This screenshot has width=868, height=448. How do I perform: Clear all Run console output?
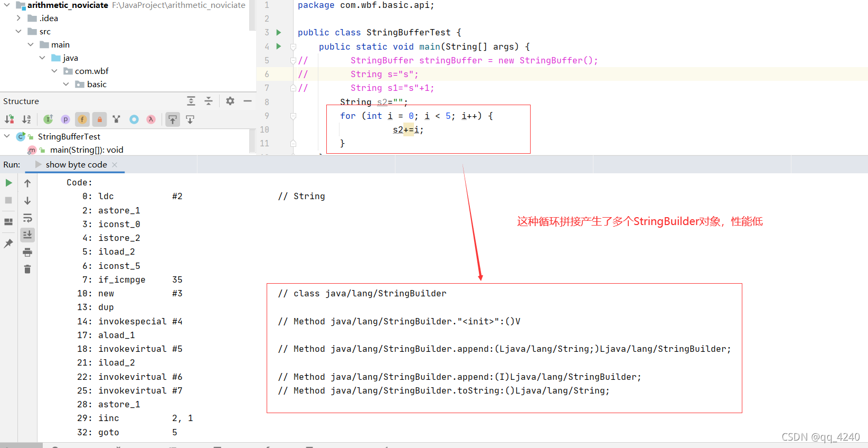coord(27,269)
